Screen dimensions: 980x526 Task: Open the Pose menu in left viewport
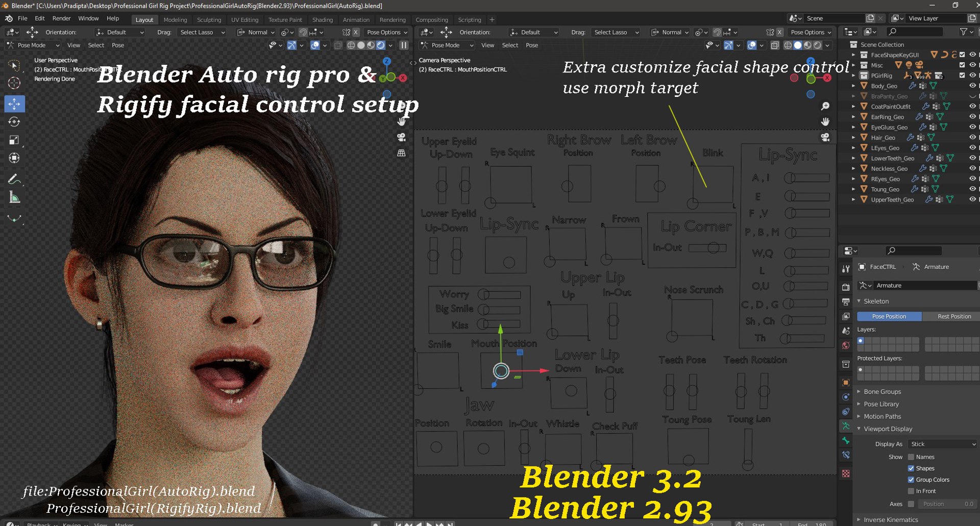(x=118, y=45)
